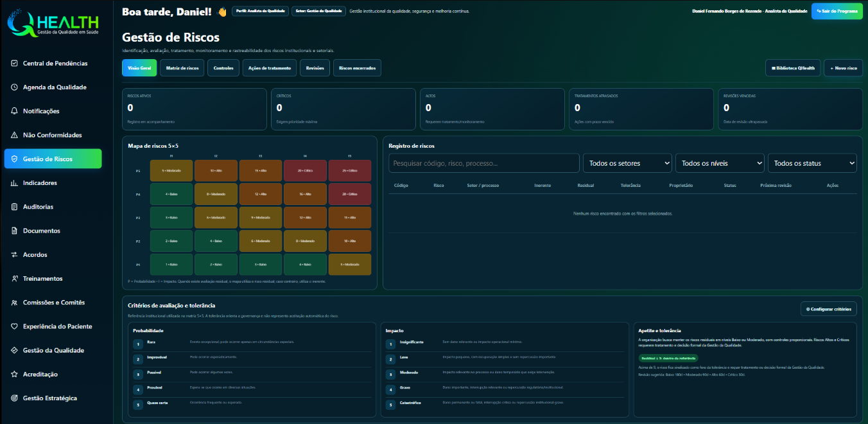Expand the Todos os status dropdown
This screenshot has height=424, width=868.
click(x=812, y=163)
